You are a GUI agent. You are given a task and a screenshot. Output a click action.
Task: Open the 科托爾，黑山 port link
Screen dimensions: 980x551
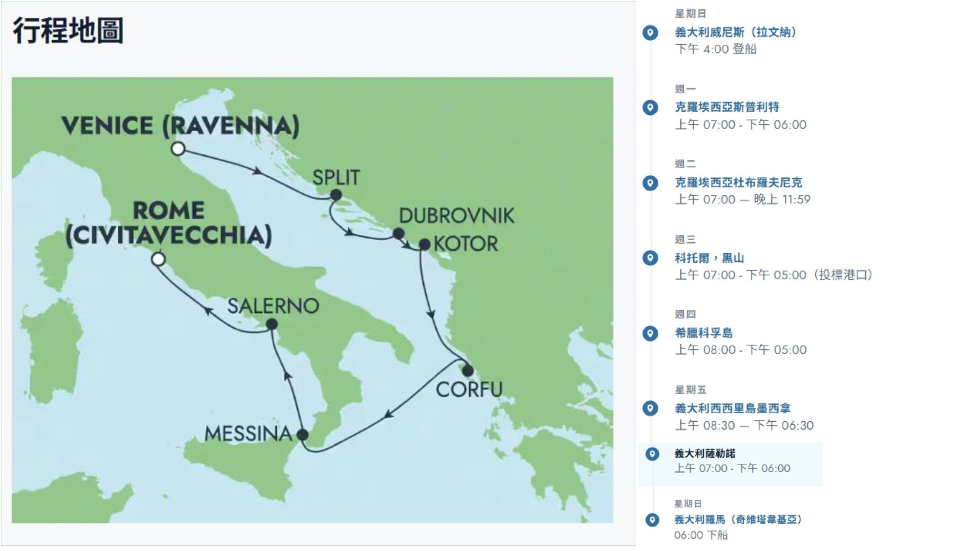pos(709,258)
